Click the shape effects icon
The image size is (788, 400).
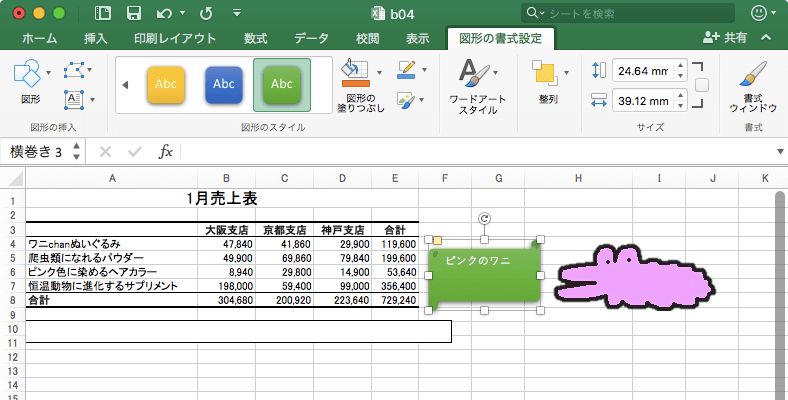pyautogui.click(x=406, y=100)
